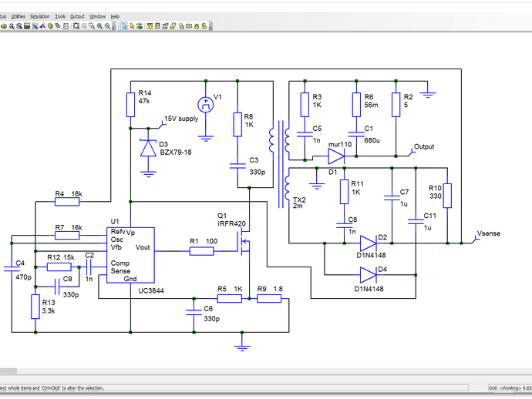Open the Tools menu
The height and width of the screenshot is (399, 532).
pyautogui.click(x=60, y=16)
